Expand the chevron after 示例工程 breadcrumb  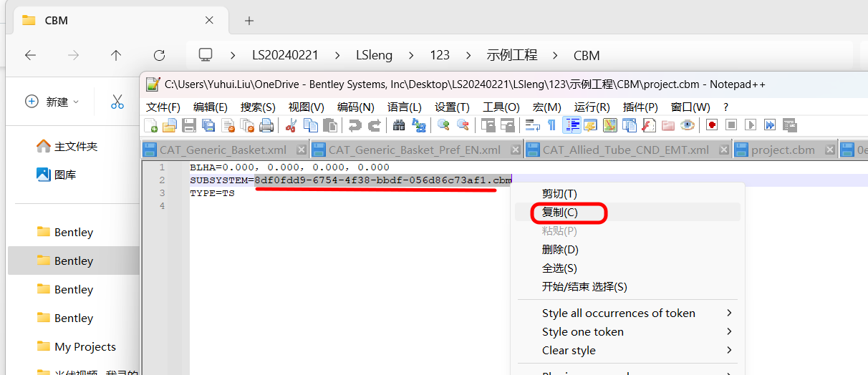click(x=555, y=55)
